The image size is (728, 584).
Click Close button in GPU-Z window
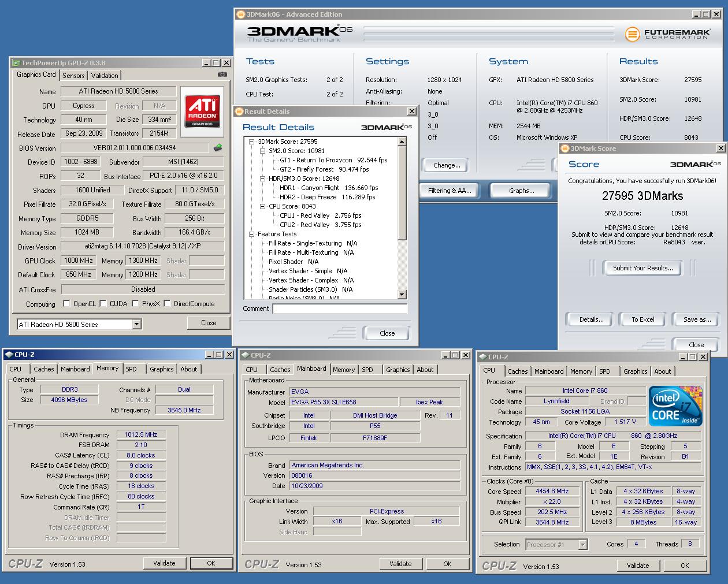coord(209,323)
